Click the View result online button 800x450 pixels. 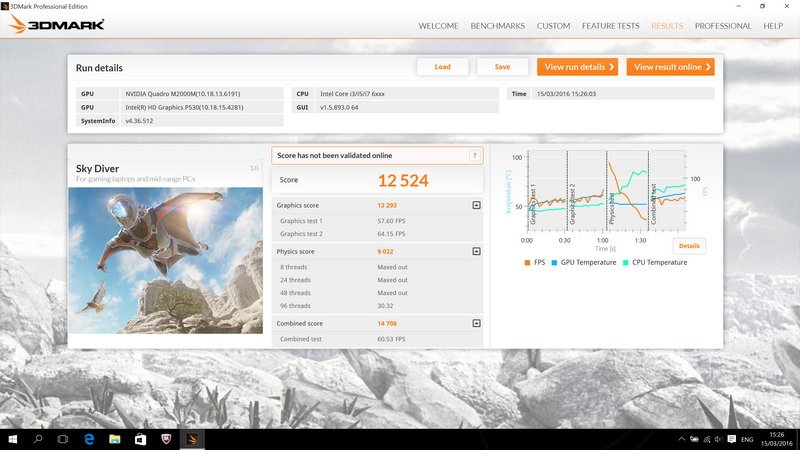point(670,67)
